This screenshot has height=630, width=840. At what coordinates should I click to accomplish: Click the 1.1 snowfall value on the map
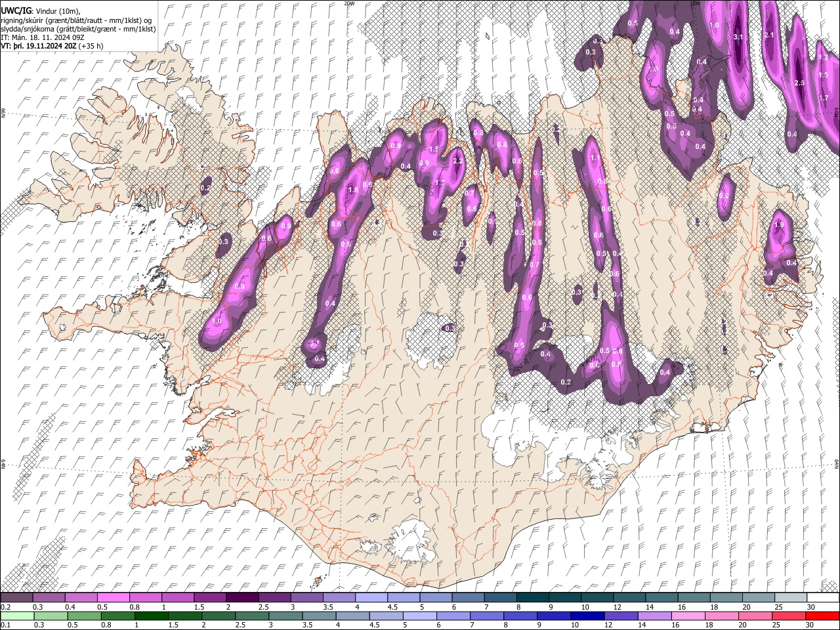pyautogui.click(x=595, y=157)
